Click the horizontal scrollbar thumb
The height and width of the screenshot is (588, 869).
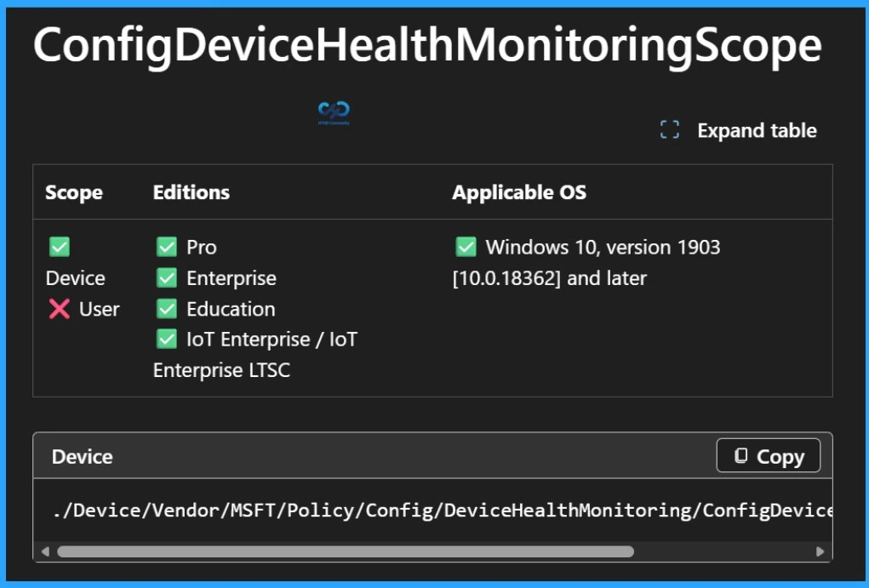tap(346, 551)
